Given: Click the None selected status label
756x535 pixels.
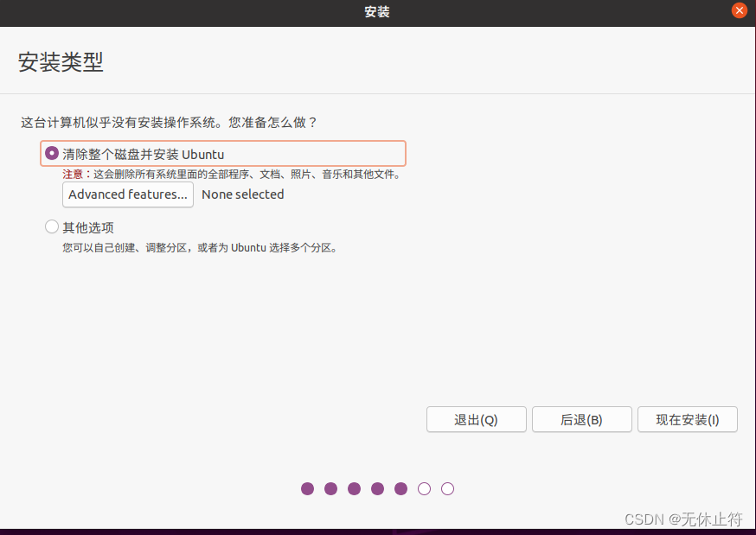Looking at the screenshot, I should click(242, 194).
